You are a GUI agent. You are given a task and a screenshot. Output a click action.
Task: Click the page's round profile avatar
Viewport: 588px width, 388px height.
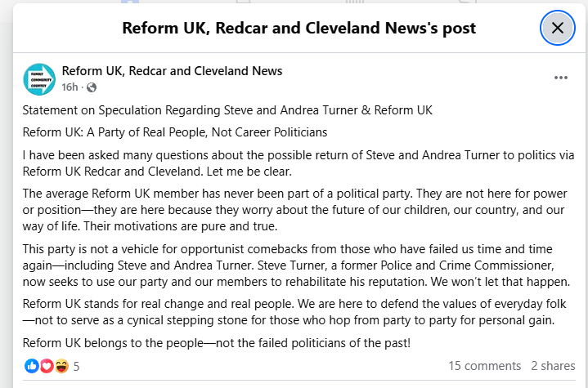pos(39,78)
